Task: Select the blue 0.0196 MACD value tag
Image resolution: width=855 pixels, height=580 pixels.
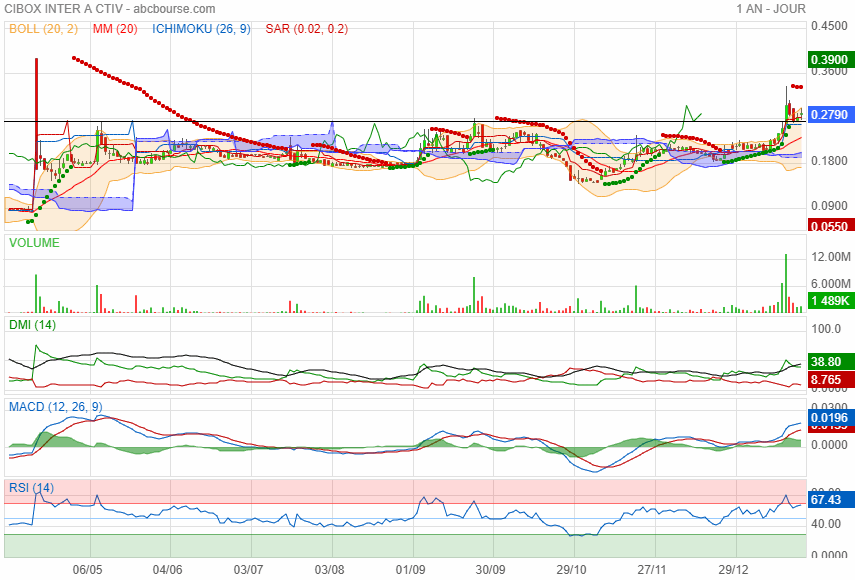Action: pos(831,418)
